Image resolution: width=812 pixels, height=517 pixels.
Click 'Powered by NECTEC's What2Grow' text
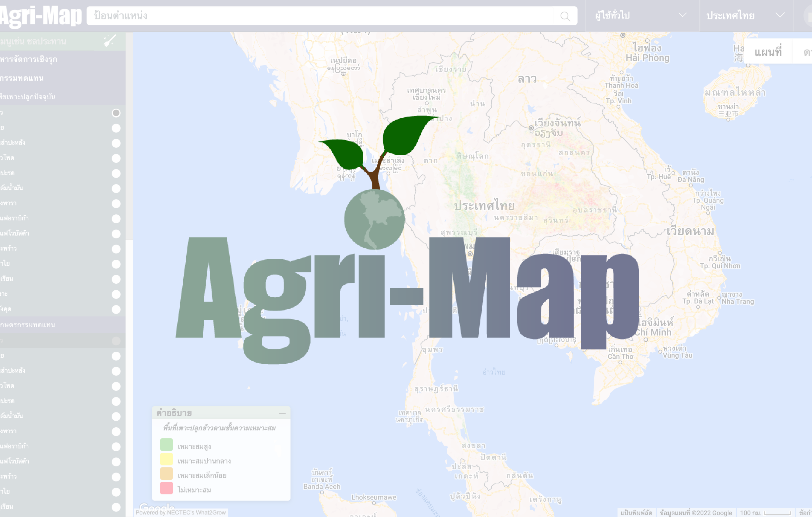point(180,513)
